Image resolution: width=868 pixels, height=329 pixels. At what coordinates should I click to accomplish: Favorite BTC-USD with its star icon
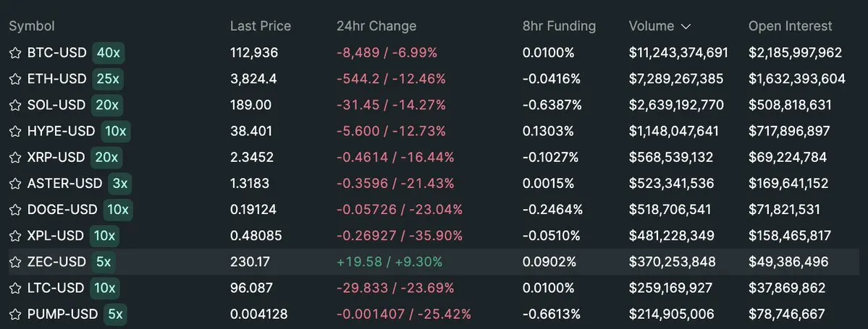pyautogui.click(x=15, y=53)
